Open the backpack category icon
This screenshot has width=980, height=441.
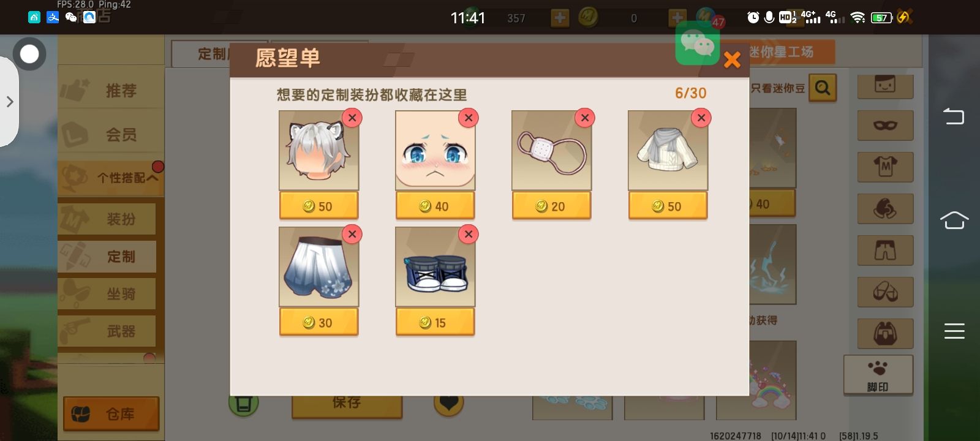pos(885,334)
